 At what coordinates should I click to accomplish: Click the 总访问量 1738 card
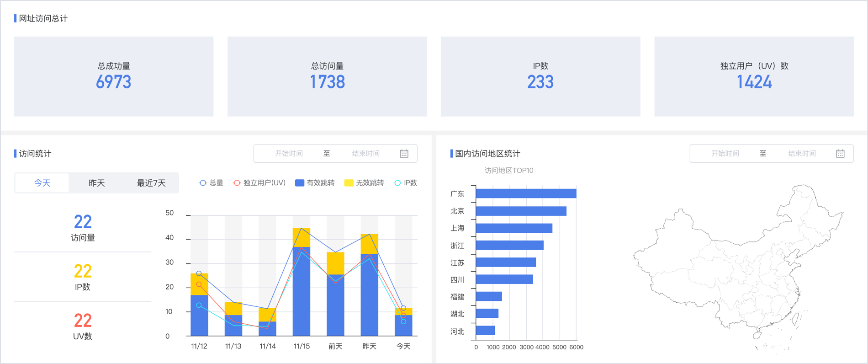click(x=327, y=76)
